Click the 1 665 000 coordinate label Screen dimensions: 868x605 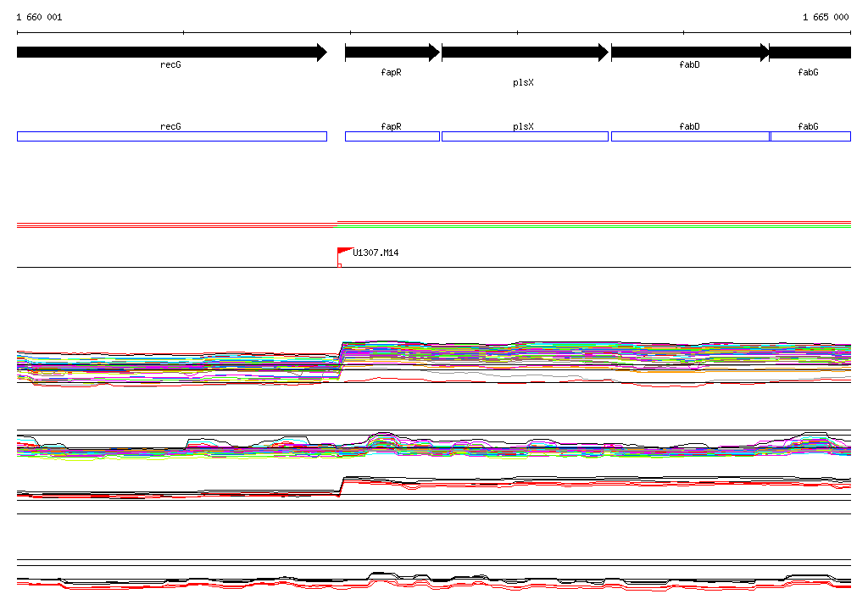826,17
